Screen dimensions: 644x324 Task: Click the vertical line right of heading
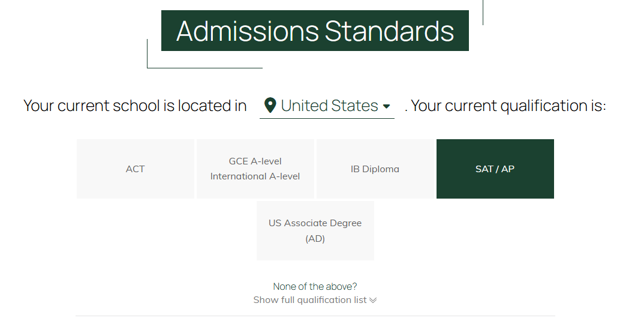point(483,12)
